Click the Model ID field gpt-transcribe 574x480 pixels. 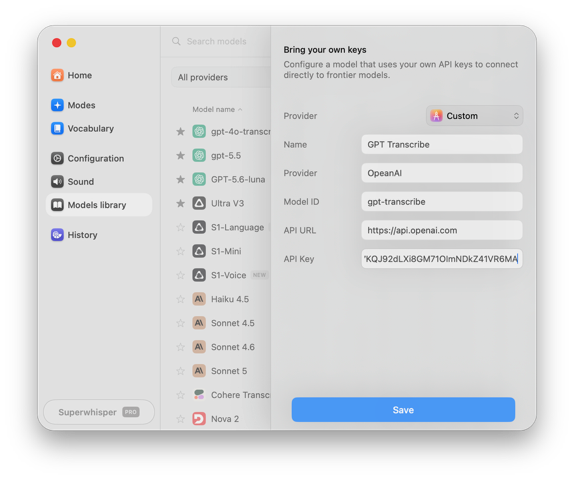(442, 202)
